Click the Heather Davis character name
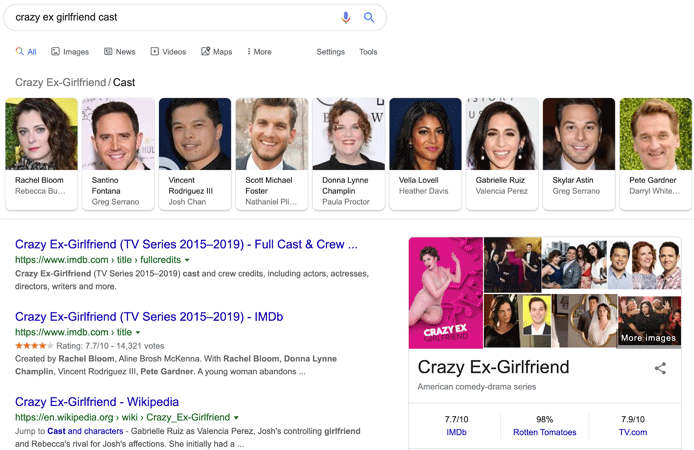The width and height of the screenshot is (694, 450). click(x=424, y=191)
